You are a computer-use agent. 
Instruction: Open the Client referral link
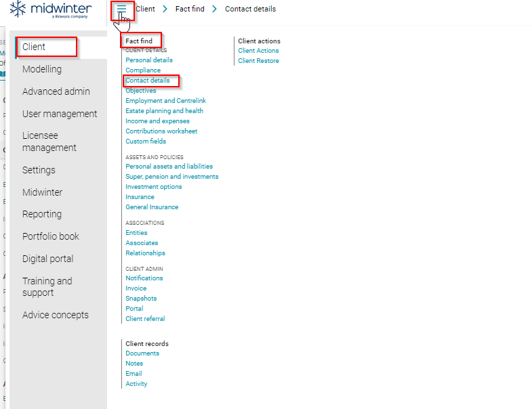(x=145, y=319)
